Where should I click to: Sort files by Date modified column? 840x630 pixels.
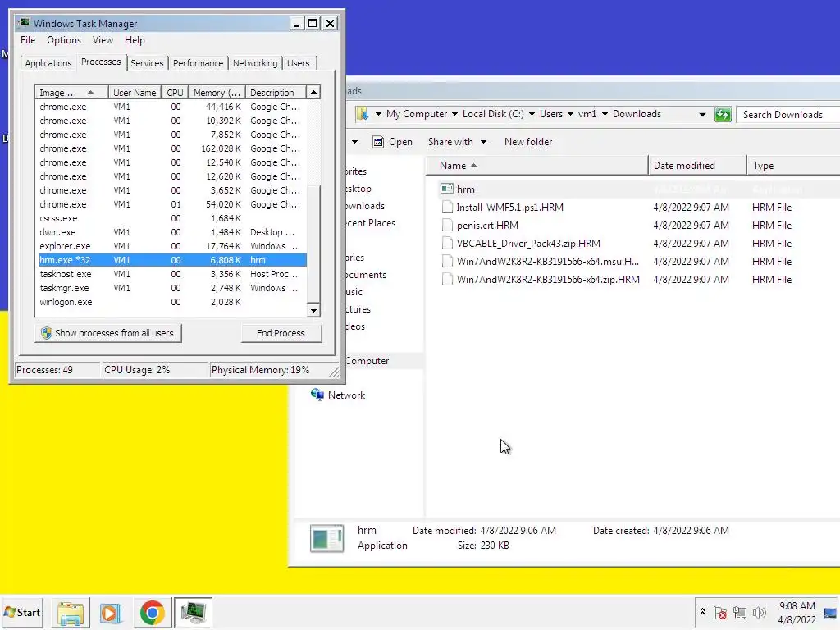coord(696,166)
